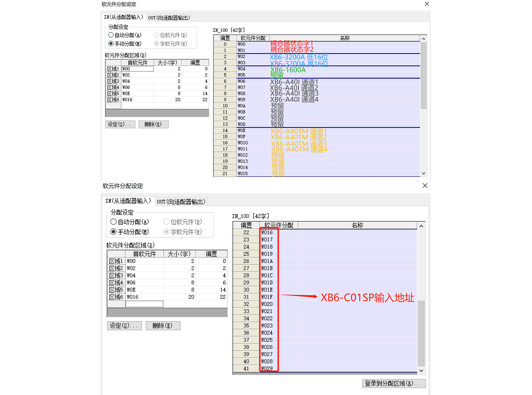Click 耦合器状态字2 name cell

[x=345, y=50]
